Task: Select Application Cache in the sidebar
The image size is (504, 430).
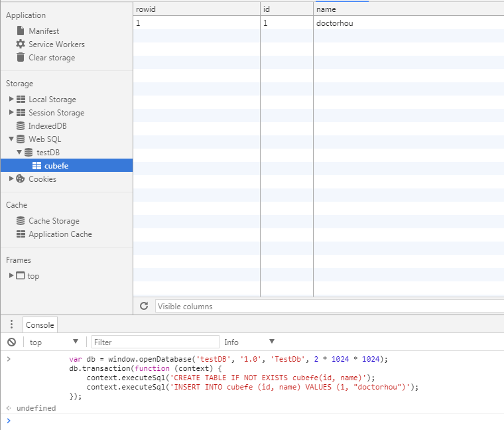Action: [x=60, y=234]
